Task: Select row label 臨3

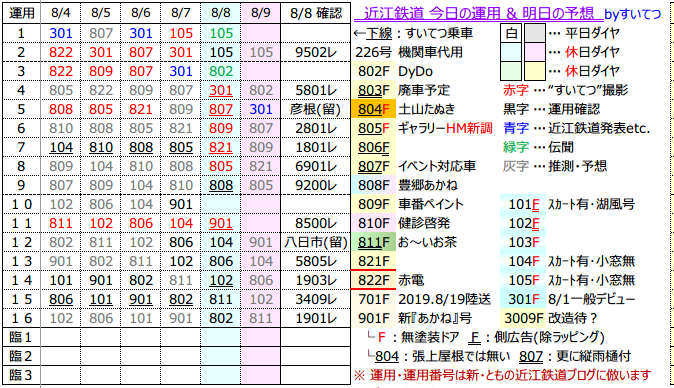Action: click(21, 375)
